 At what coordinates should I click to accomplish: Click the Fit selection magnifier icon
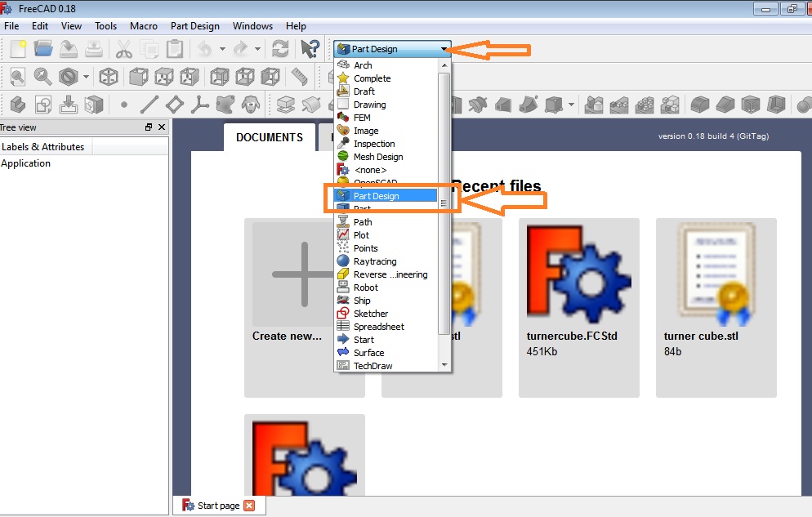[x=42, y=77]
